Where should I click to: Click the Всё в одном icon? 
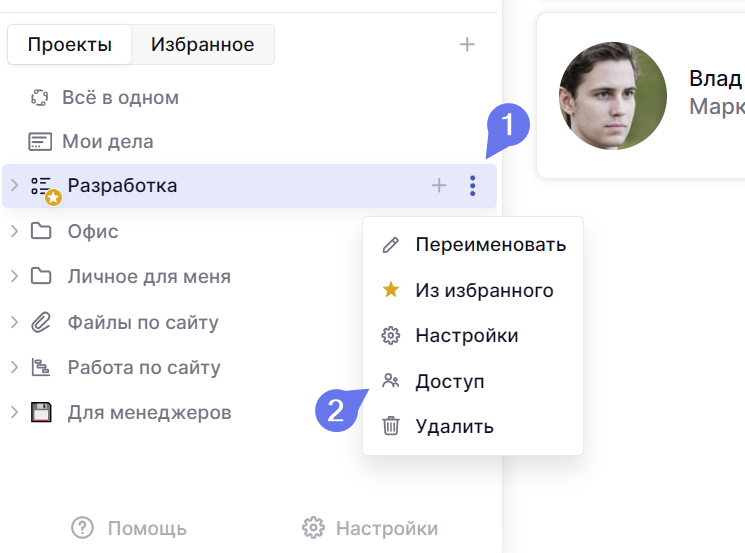pyautogui.click(x=40, y=98)
